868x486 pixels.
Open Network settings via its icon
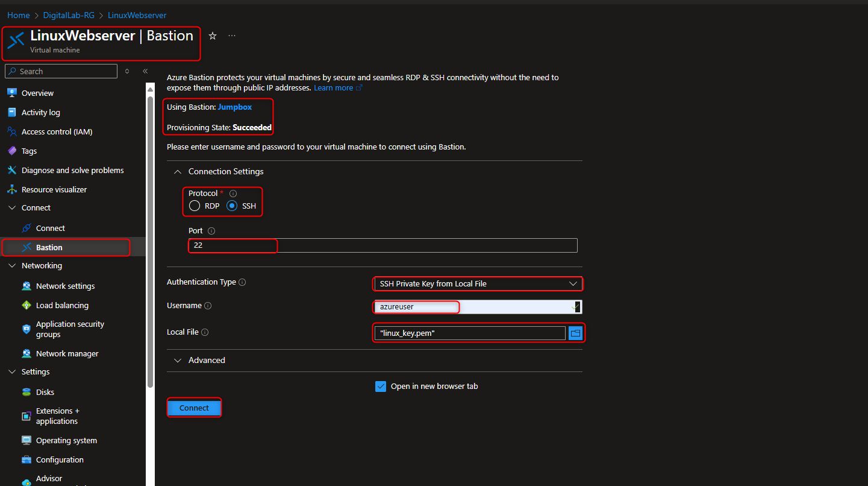(x=27, y=285)
